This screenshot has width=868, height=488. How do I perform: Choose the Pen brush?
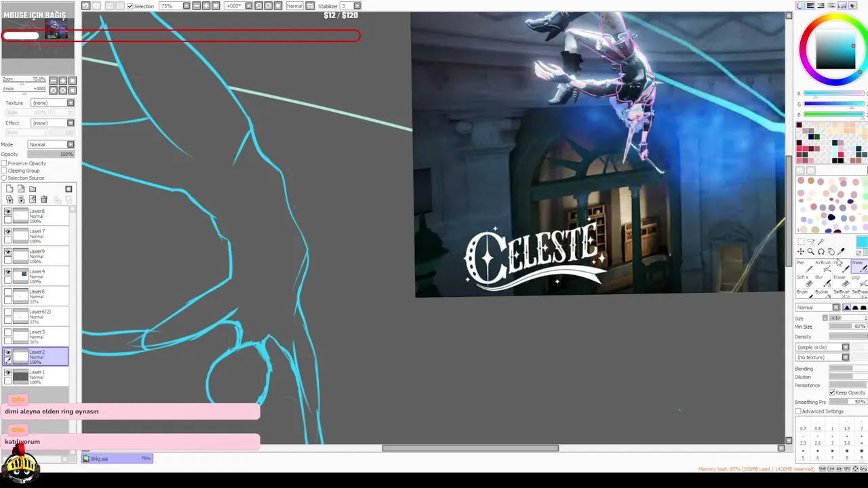coord(804,266)
